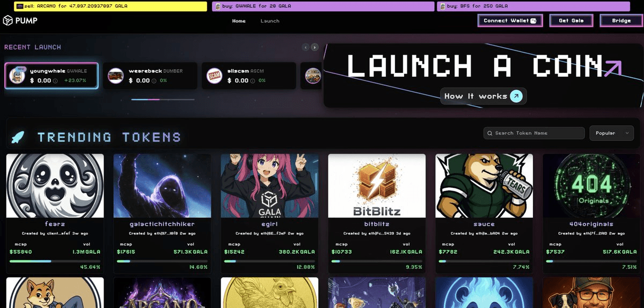Click the fearz token name

[55, 224]
